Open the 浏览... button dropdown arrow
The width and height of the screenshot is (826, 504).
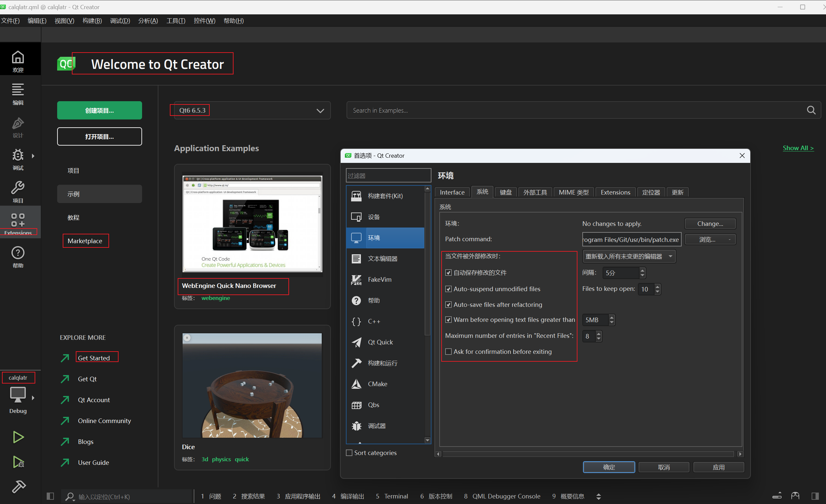(729, 240)
